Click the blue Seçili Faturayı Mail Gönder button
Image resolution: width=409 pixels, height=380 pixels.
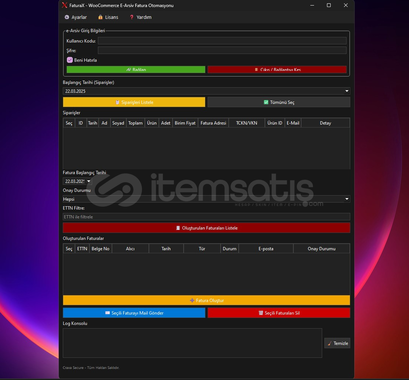point(134,313)
